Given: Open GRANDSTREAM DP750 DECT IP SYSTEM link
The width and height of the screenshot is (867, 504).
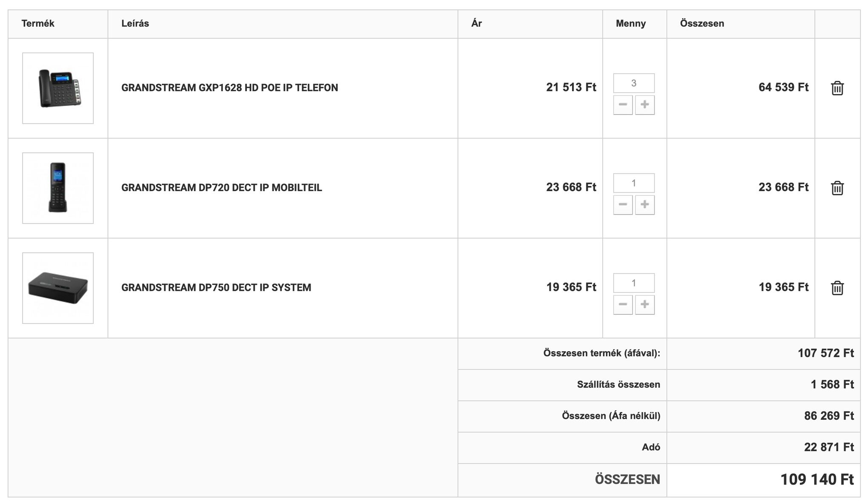Looking at the screenshot, I should pos(216,288).
